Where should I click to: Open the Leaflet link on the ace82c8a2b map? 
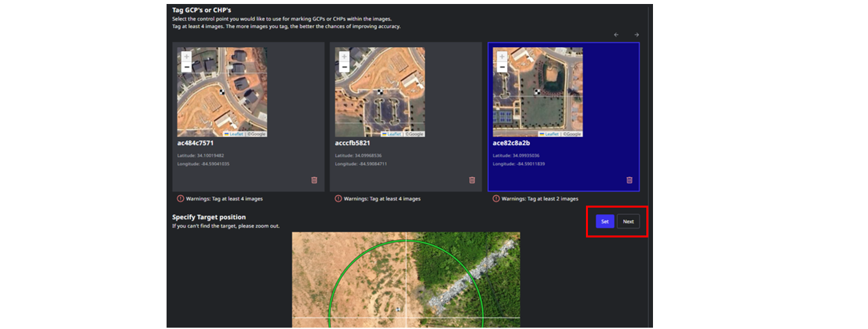coord(550,134)
